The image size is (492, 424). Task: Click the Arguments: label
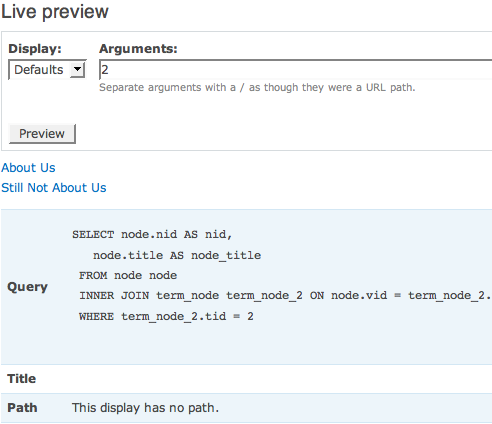coord(138,49)
